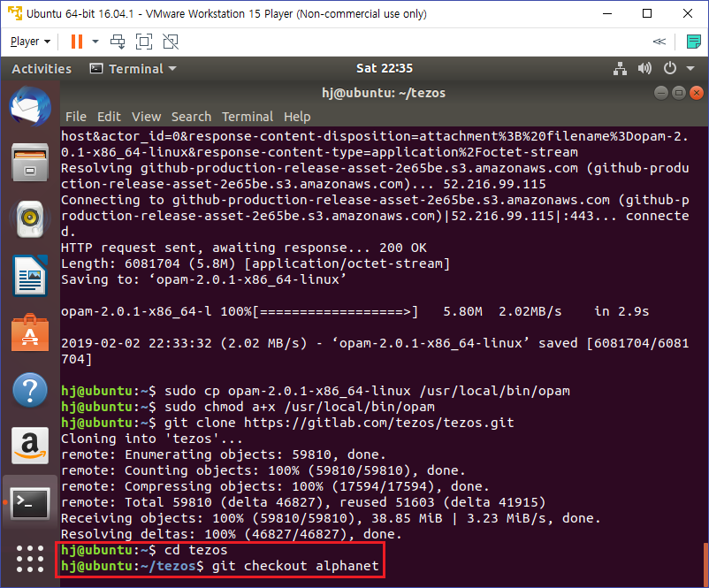Click 'Length: 6081704 (5.8M)' line
Screen dimensions: 709x588
point(255,263)
